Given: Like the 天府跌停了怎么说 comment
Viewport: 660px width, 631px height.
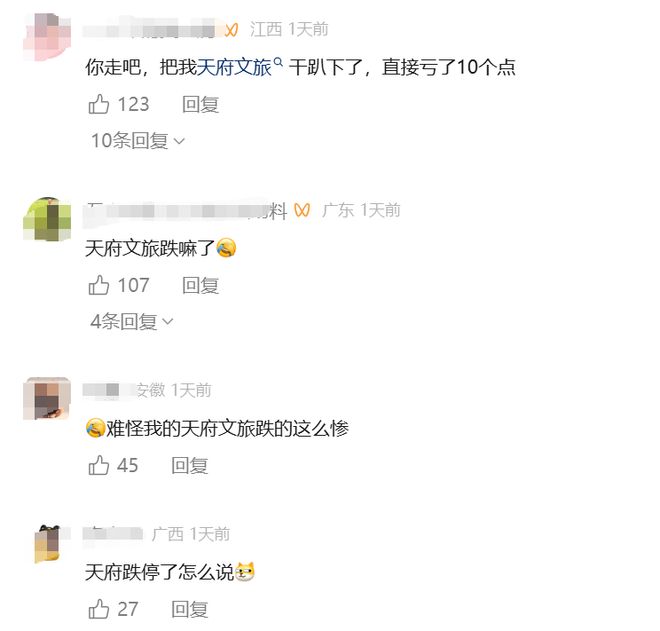Looking at the screenshot, I should click(x=98, y=609).
